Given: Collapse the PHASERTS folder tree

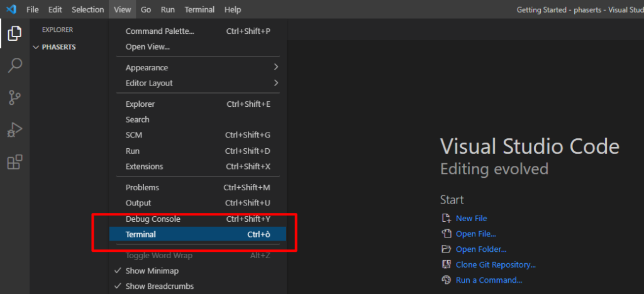Looking at the screenshot, I should [36, 47].
